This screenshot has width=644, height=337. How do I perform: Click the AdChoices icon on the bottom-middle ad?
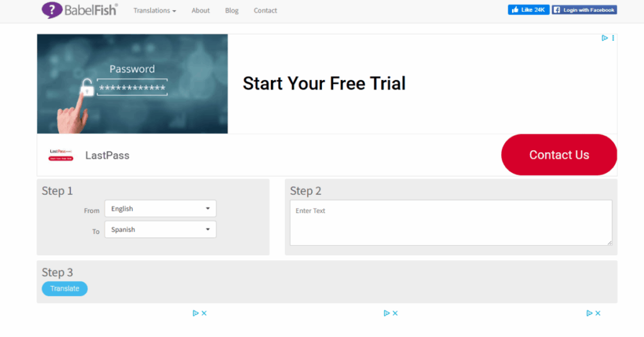tap(387, 313)
